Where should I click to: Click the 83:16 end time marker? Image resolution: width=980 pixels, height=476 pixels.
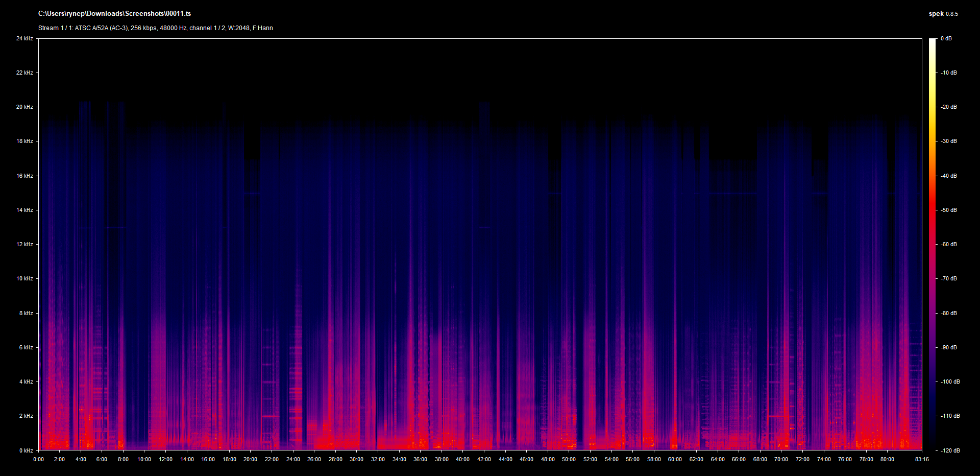[922, 459]
